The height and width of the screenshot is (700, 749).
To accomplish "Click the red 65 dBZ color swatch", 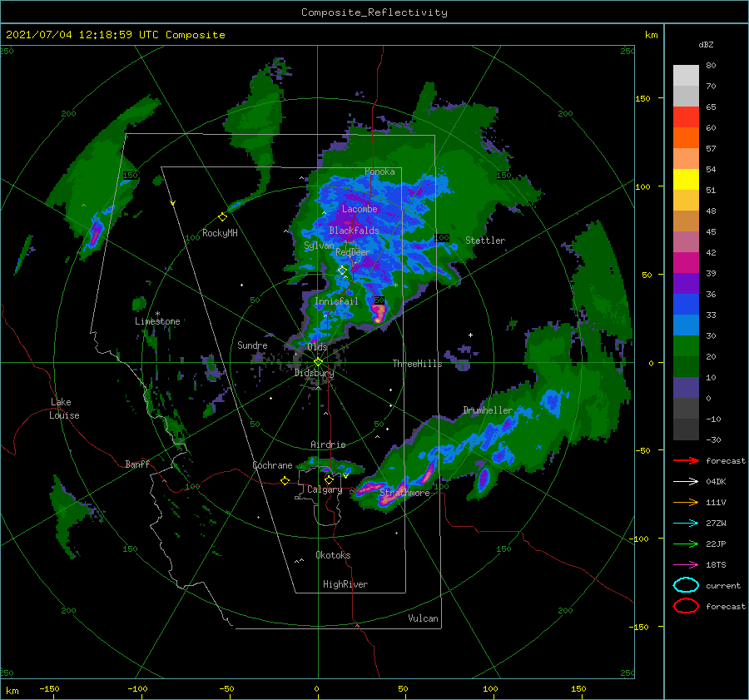I will [686, 117].
